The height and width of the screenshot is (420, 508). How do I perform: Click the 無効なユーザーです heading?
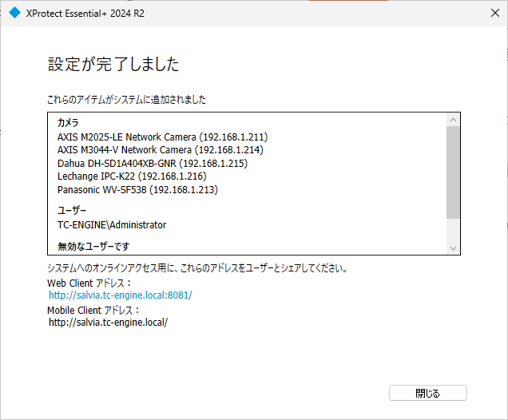click(x=93, y=247)
